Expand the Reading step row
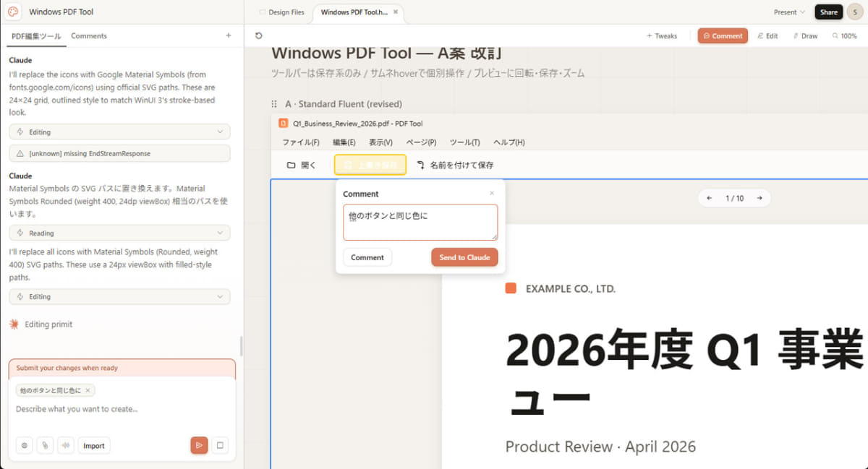This screenshot has height=469, width=868. (119, 233)
